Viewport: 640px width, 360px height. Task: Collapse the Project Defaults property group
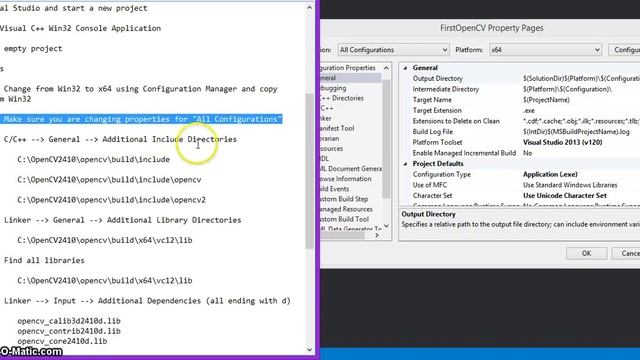pos(405,164)
